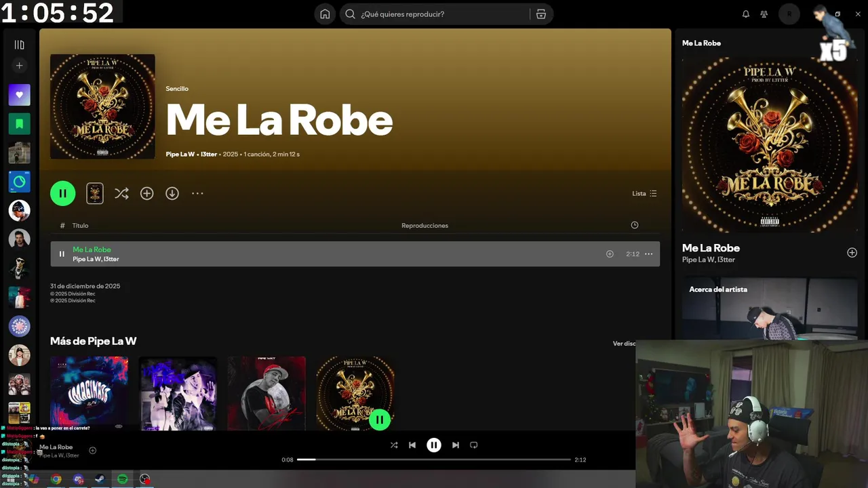Expand Your Library from the sidebar icon
Image resolution: width=868 pixels, height=488 pixels.
tap(19, 45)
